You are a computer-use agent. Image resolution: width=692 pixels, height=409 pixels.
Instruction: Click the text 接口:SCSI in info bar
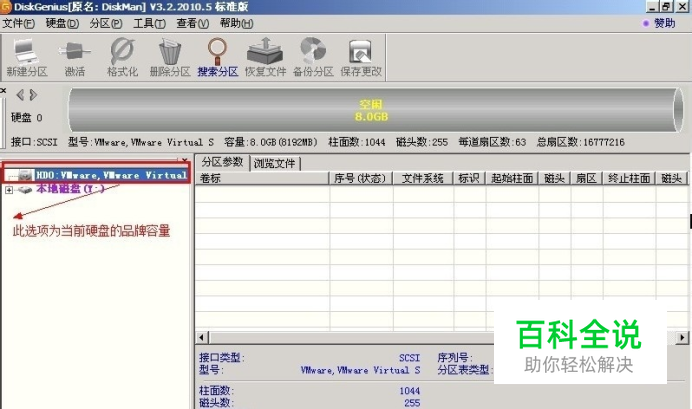tap(34, 142)
